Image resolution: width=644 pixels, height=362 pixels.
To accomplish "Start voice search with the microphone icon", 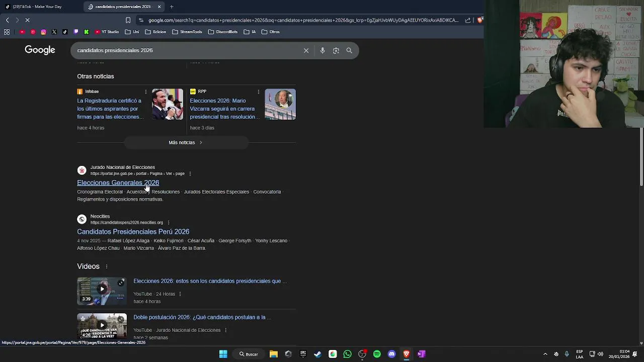I will coord(323,50).
